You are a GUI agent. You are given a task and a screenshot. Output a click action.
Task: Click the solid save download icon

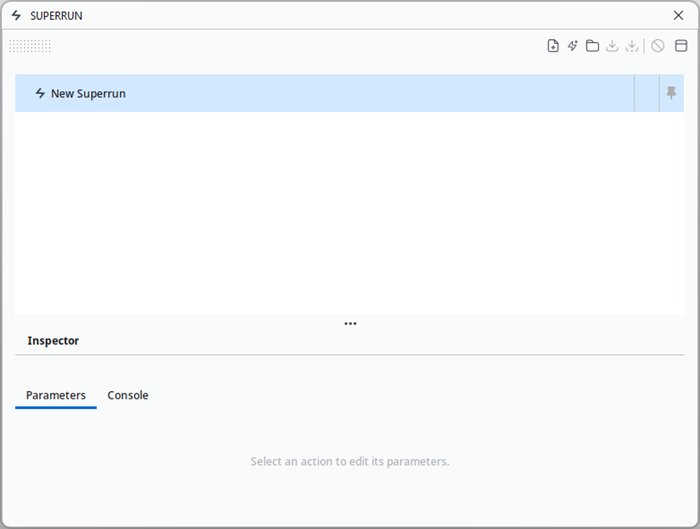pyautogui.click(x=612, y=46)
